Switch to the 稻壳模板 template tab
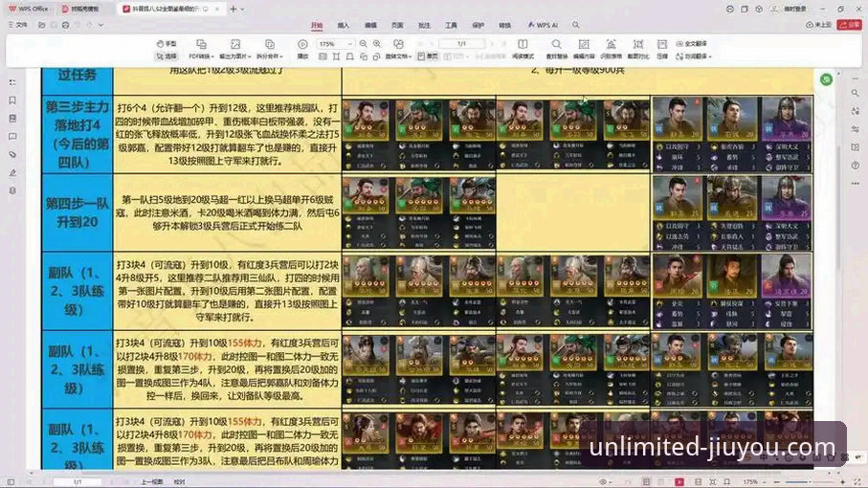Screen dimensions: 868x488 point(80,9)
